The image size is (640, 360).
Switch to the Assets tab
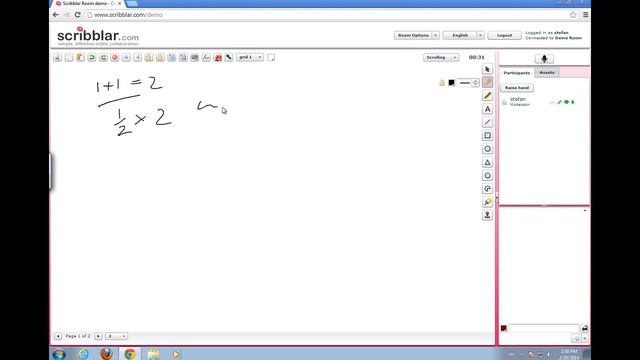click(x=547, y=73)
